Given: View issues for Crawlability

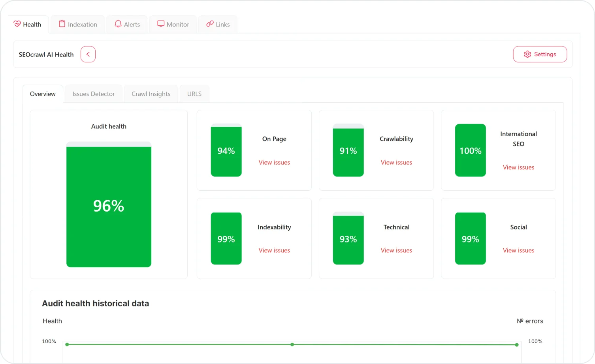Looking at the screenshot, I should click(x=396, y=163).
